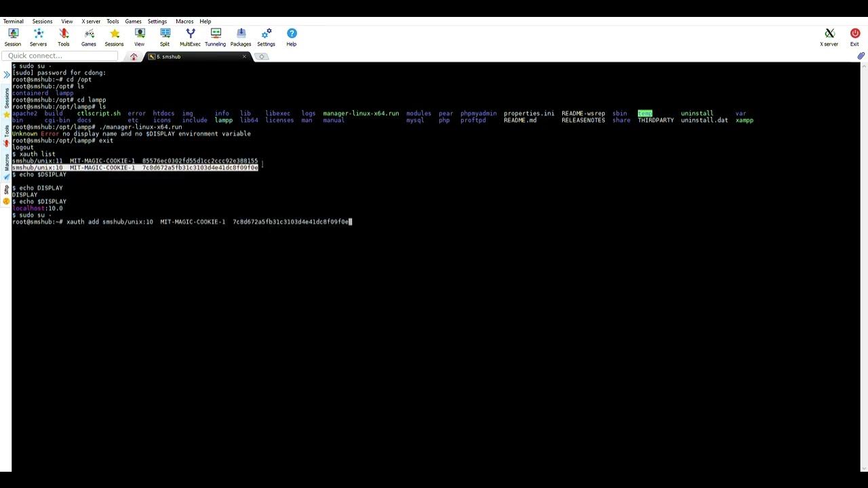Click 'manager-linux-x64.run' in ls output
This screenshot has height=488, width=868.
pos(361,113)
